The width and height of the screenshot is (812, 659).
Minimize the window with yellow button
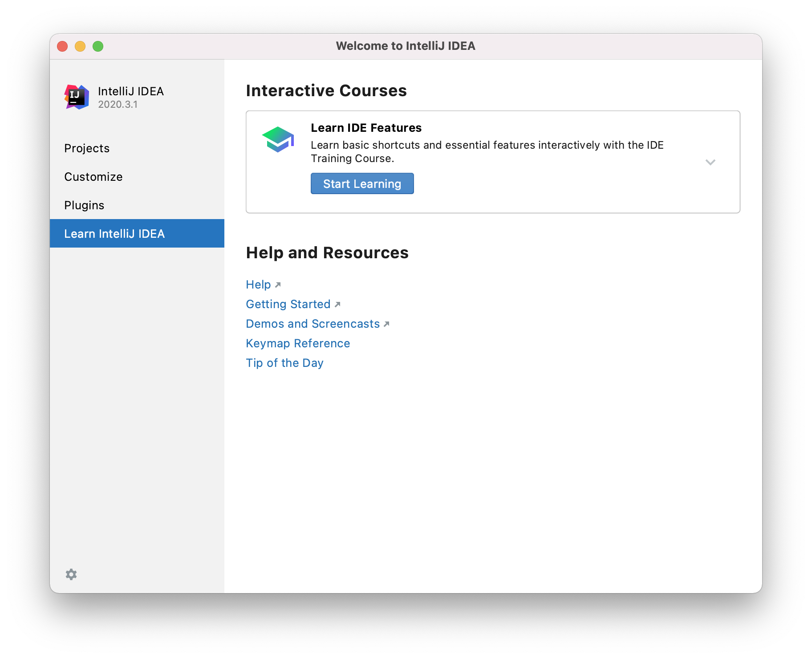pyautogui.click(x=80, y=46)
